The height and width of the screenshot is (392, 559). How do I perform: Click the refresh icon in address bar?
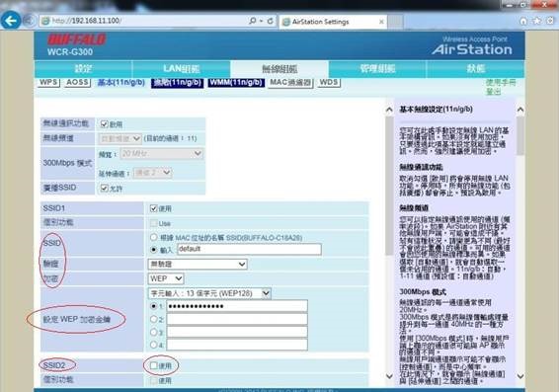click(271, 21)
